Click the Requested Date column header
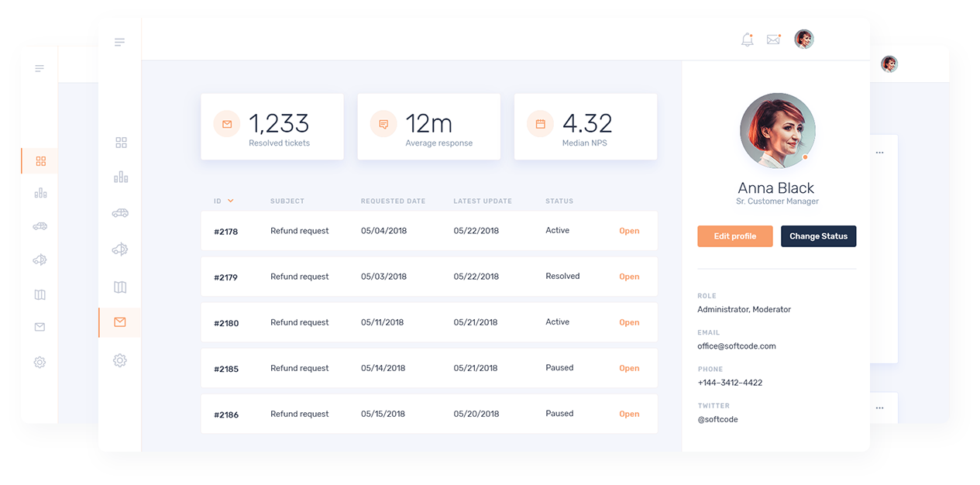 tap(393, 201)
